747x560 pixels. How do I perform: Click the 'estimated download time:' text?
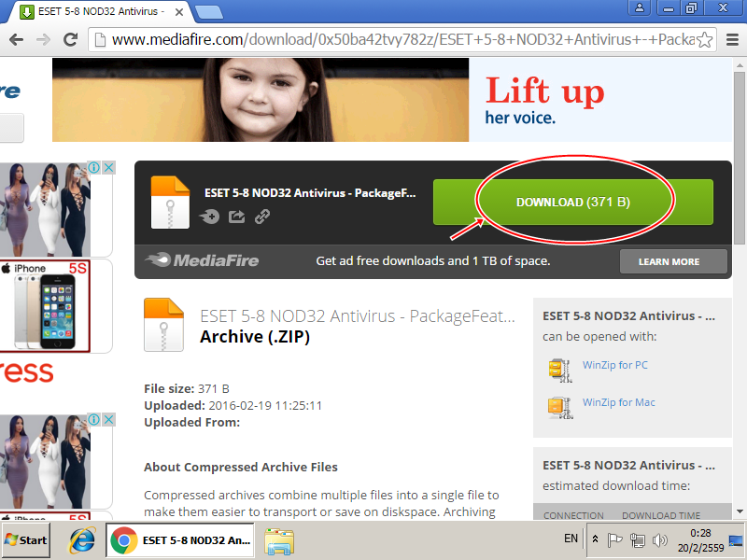[616, 485]
